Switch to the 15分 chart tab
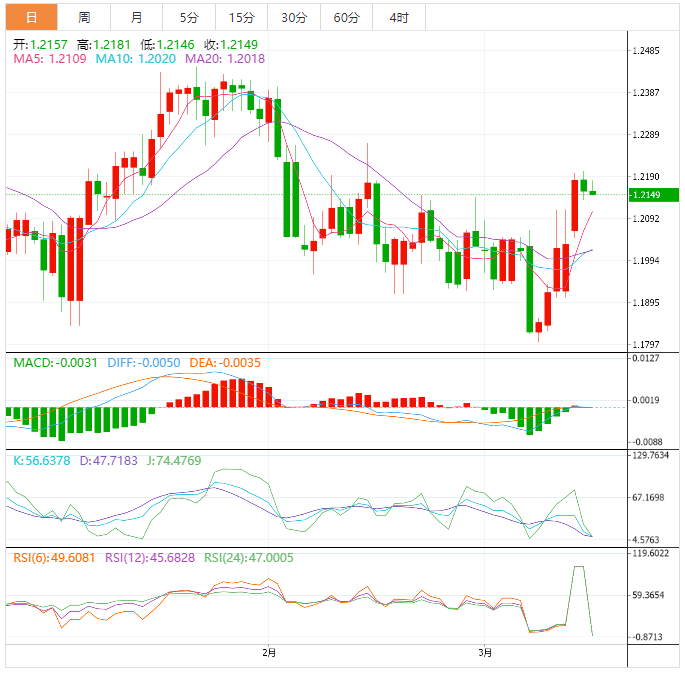685x673 pixels. click(241, 17)
